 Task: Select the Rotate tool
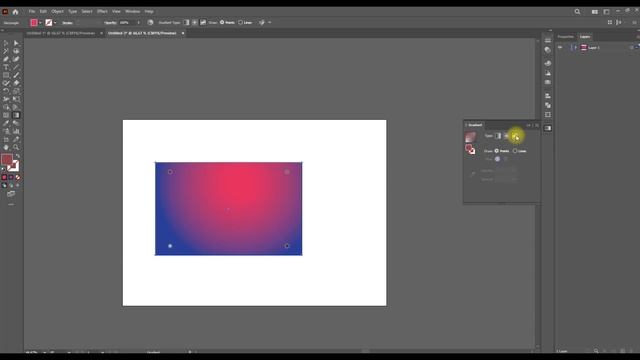coord(6,91)
